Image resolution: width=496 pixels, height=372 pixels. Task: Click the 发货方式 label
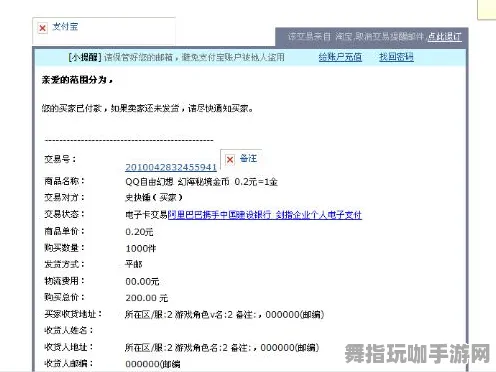point(65,264)
